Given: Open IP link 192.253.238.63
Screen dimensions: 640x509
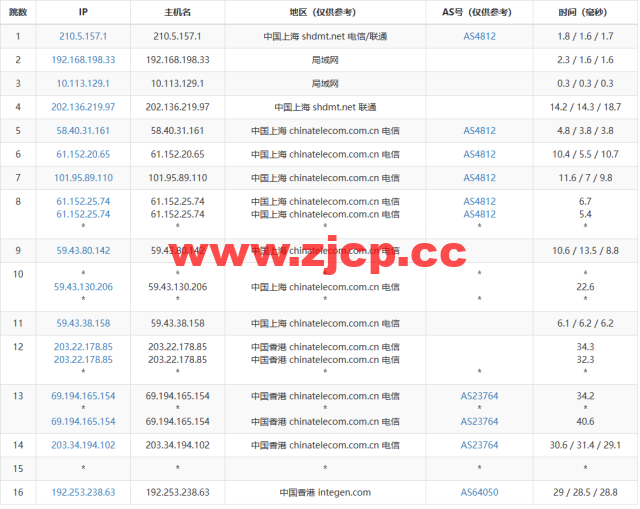Looking at the screenshot, I should coord(83,493).
